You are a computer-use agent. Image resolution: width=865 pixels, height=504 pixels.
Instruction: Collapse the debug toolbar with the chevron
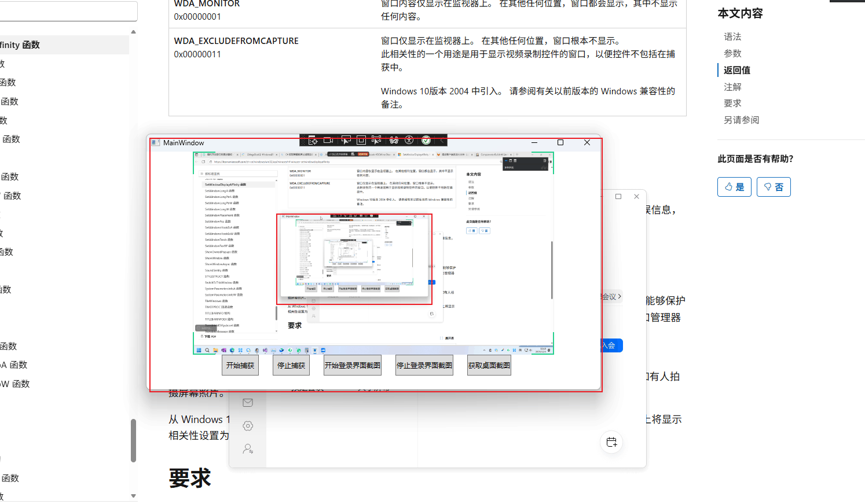pyautogui.click(x=442, y=140)
